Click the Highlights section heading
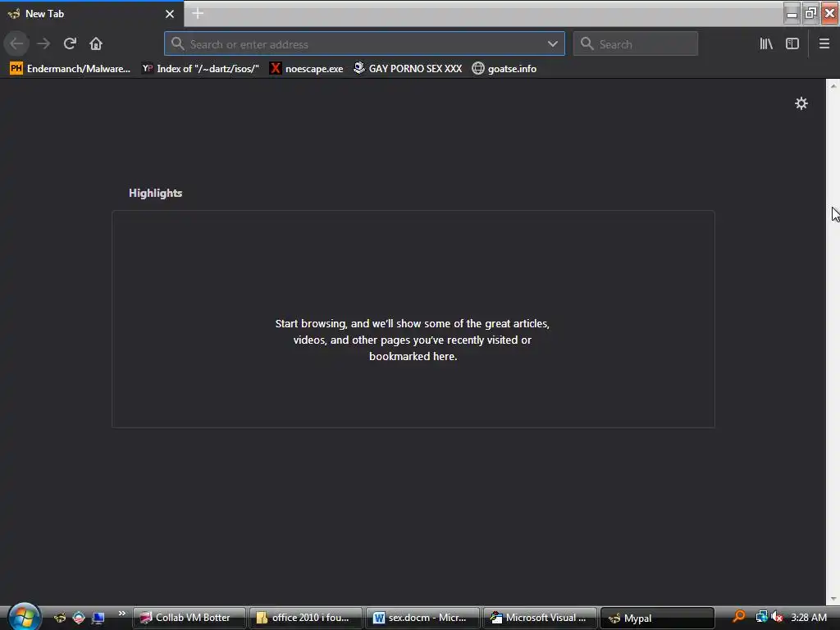The image size is (840, 630). pos(155,193)
